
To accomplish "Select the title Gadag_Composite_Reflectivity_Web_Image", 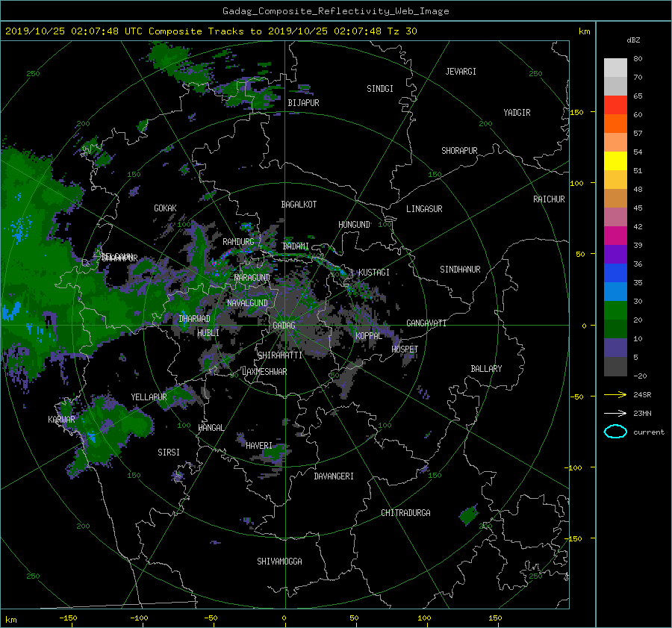I will 335,11.
